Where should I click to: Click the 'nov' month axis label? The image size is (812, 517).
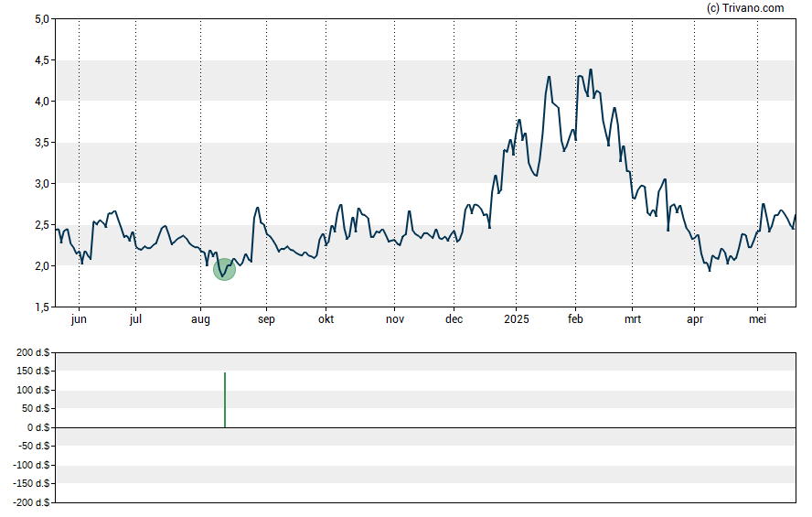click(395, 319)
